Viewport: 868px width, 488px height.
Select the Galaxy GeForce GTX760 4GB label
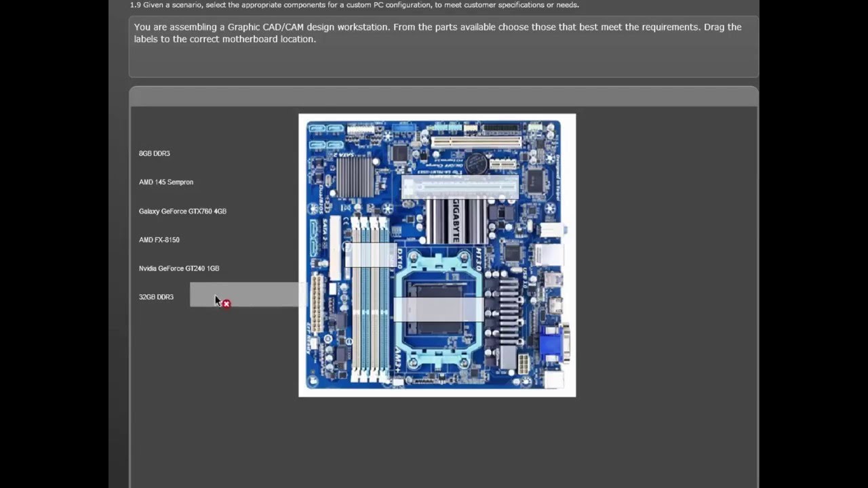point(182,211)
